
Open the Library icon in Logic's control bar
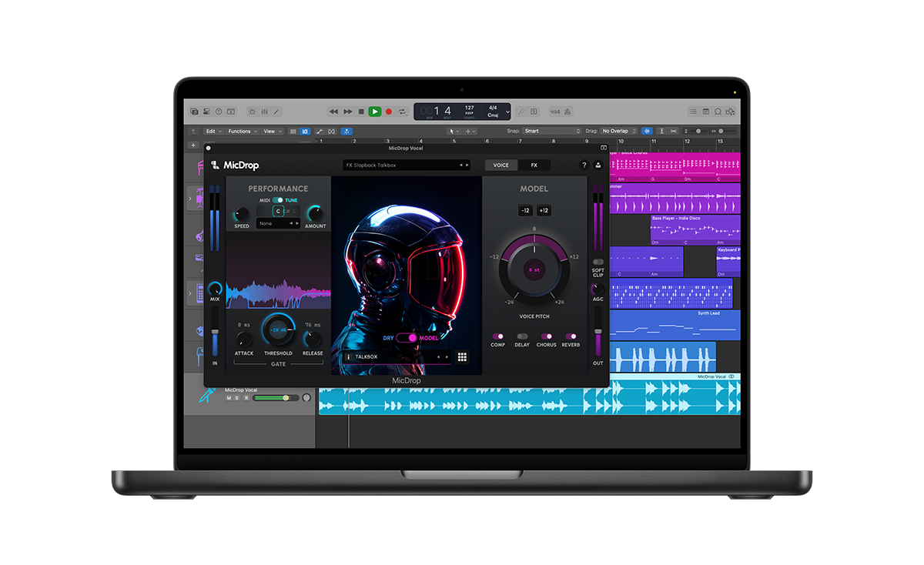pyautogui.click(x=195, y=112)
